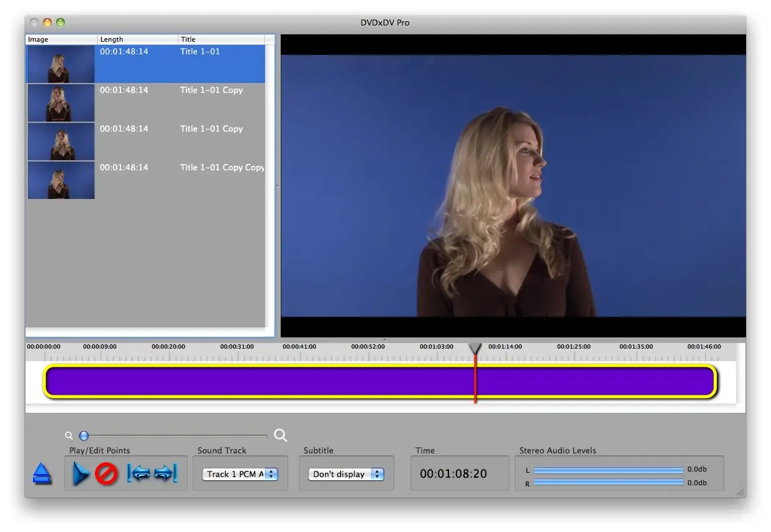Click the 00:01:25:00 ruler label
This screenshot has height=532, width=771.
click(x=574, y=347)
